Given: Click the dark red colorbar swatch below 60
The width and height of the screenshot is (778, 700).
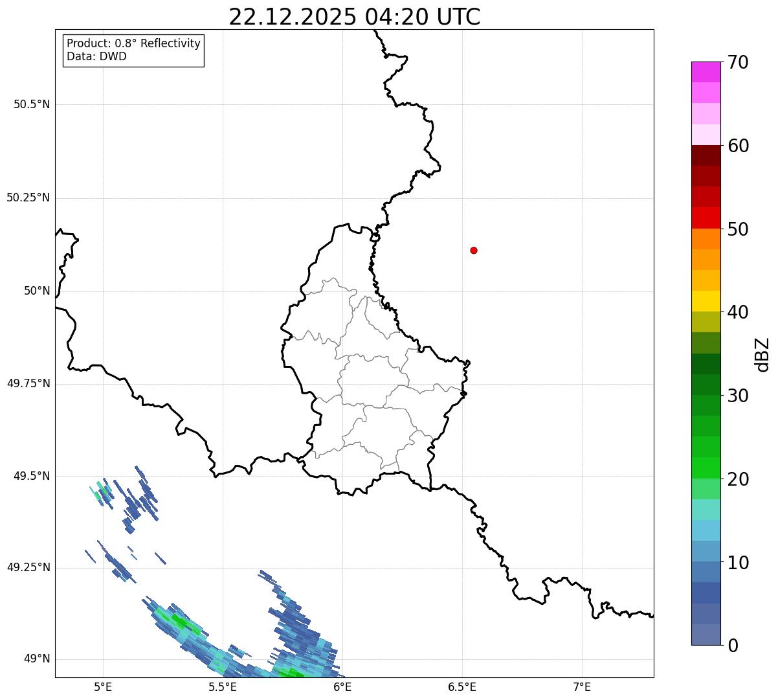Looking at the screenshot, I should point(706,155).
